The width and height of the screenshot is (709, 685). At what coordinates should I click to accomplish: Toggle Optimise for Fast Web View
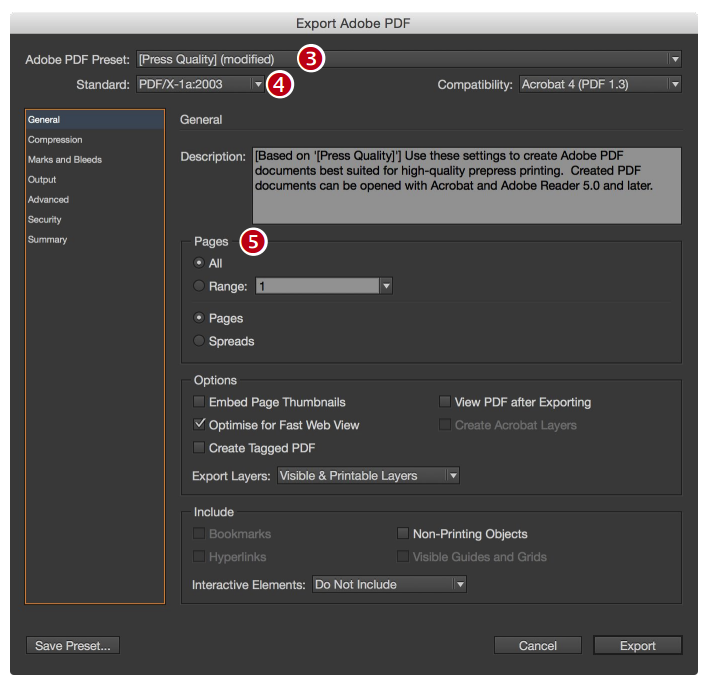[199, 425]
